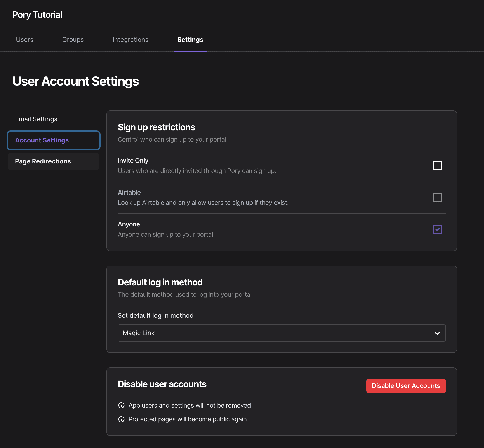Click the red Disable User Accounts button
Screen dimensions: 484x448
click(406, 386)
